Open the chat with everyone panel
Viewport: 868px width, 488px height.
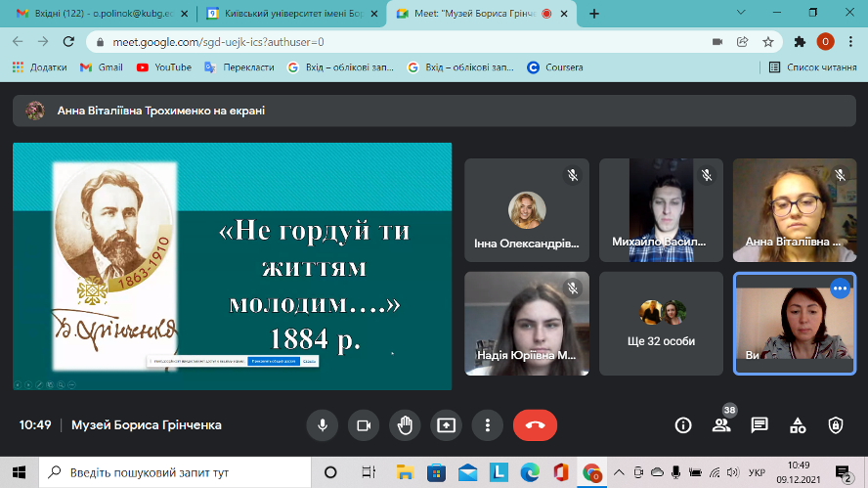point(759,425)
